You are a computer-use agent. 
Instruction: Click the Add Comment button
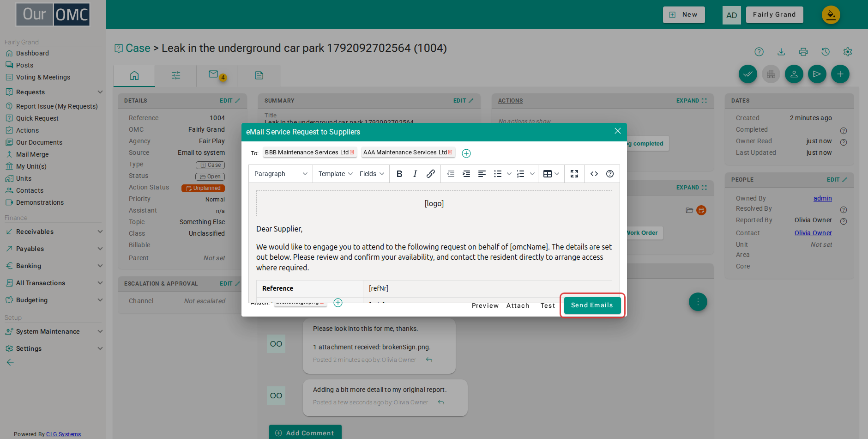(305, 433)
